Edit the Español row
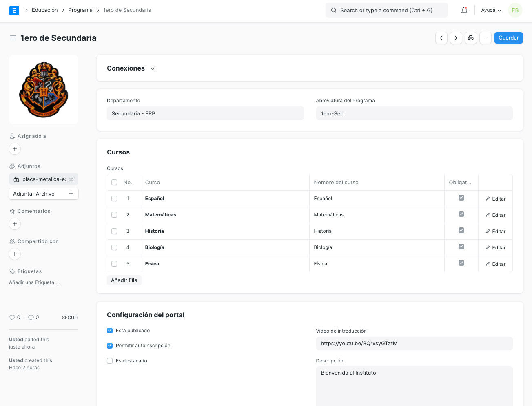Image resolution: width=532 pixels, height=406 pixels. tap(496, 199)
